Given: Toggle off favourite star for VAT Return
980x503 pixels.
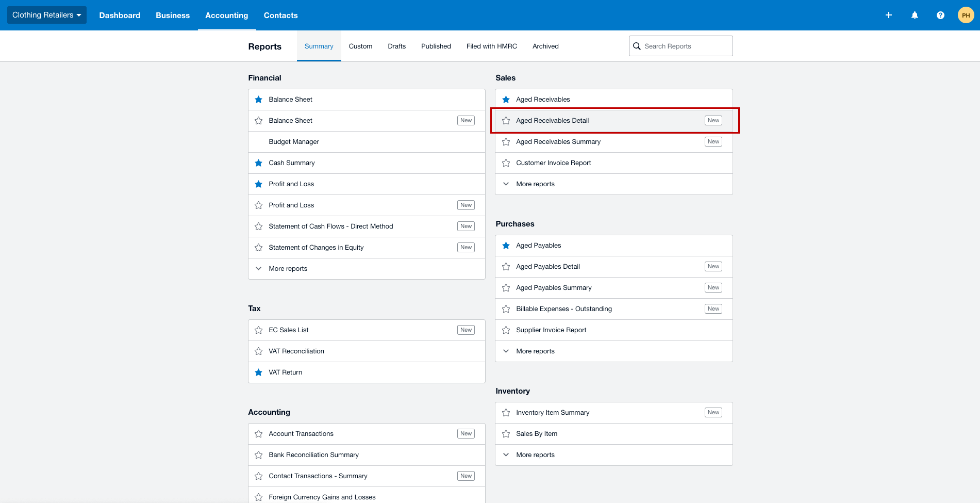Looking at the screenshot, I should [x=259, y=372].
